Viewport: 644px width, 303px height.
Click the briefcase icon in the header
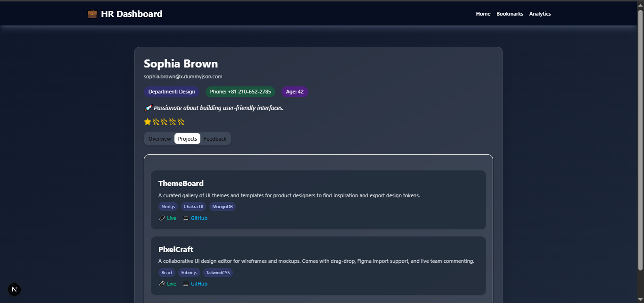(92, 14)
